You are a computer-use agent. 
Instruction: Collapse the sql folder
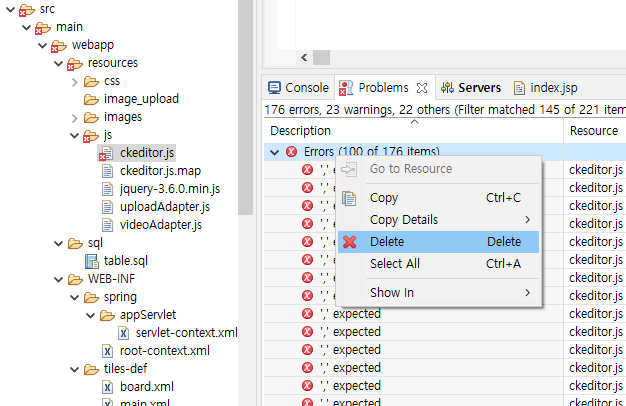click(59, 243)
